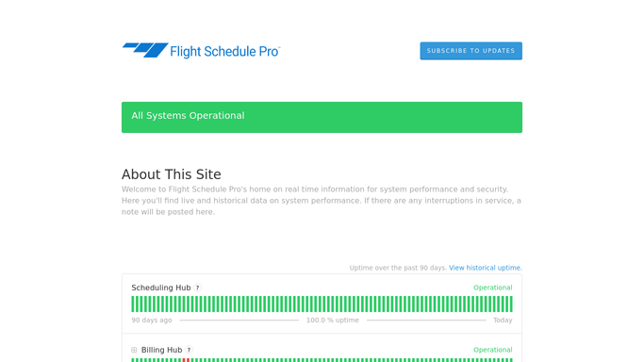Click the Billing Hub help question mark
The image size is (644, 362).
click(189, 350)
